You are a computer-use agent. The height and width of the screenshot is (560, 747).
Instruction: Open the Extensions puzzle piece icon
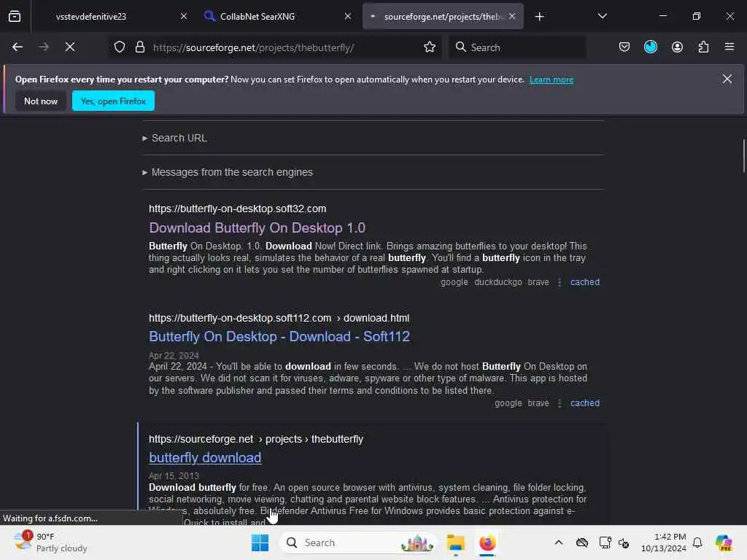point(703,47)
